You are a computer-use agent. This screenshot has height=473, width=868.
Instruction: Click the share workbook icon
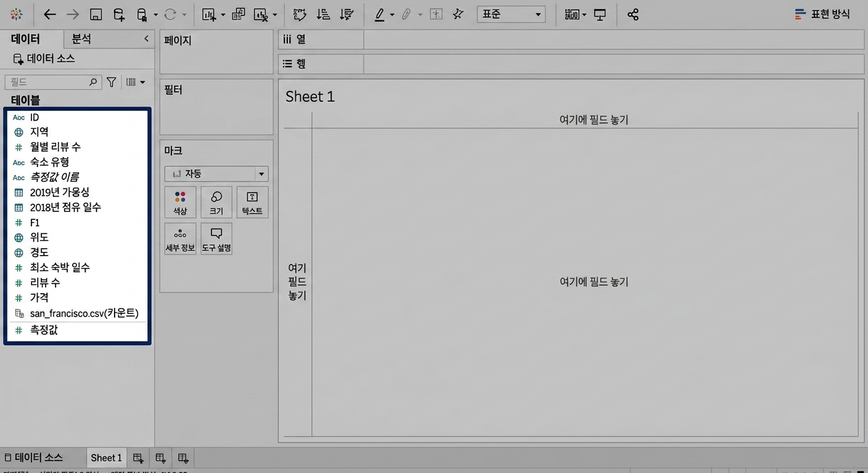pos(633,14)
